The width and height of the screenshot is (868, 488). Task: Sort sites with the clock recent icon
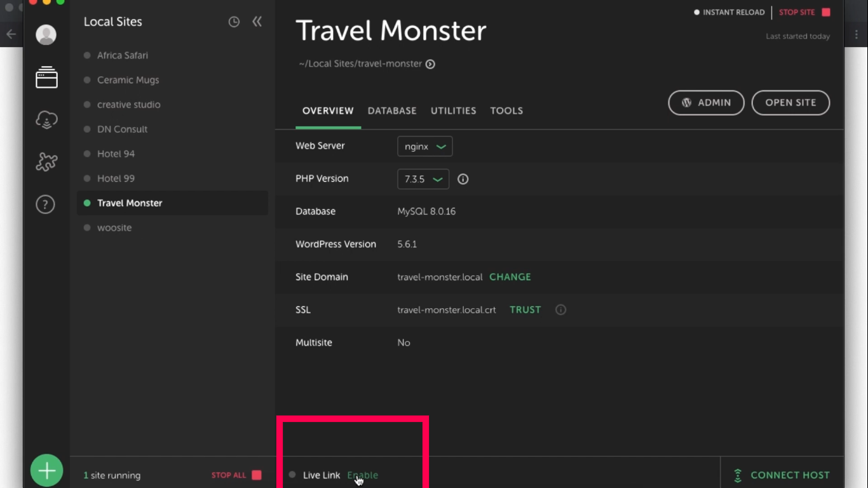[x=234, y=22]
